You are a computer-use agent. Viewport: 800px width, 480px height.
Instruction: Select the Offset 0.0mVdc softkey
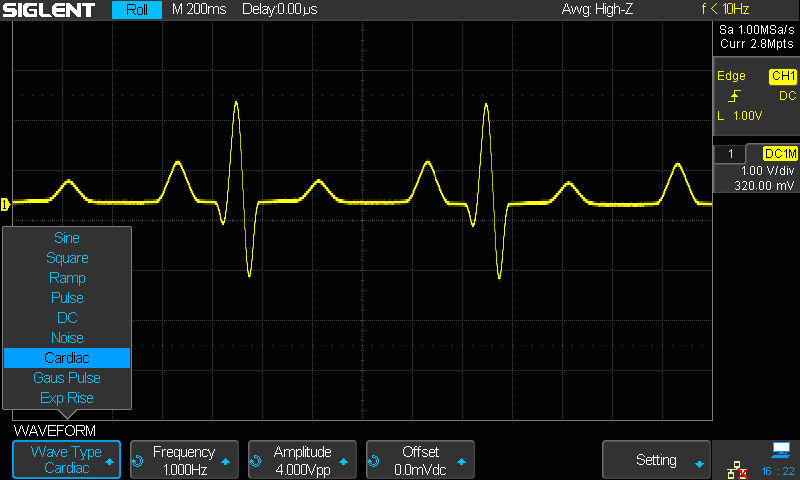pos(420,460)
